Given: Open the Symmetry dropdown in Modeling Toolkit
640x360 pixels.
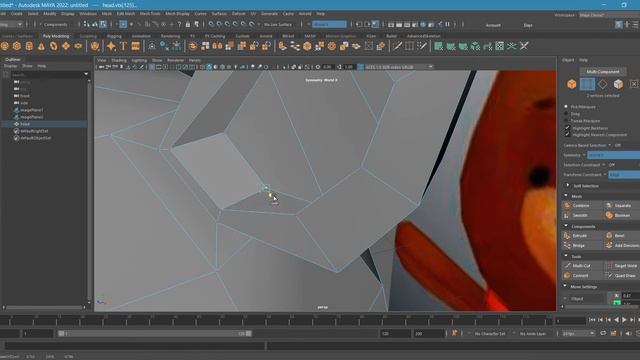Looking at the screenshot, I should 613,155.
